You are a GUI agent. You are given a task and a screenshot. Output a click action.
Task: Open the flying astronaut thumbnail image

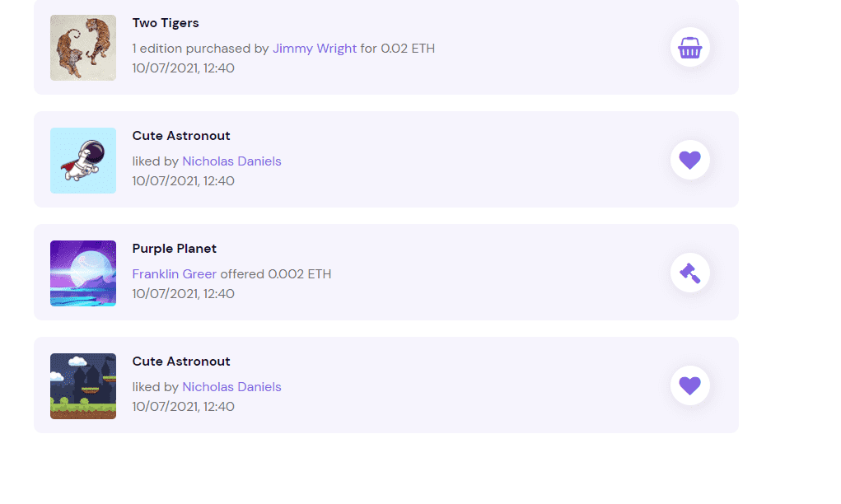pyautogui.click(x=83, y=161)
